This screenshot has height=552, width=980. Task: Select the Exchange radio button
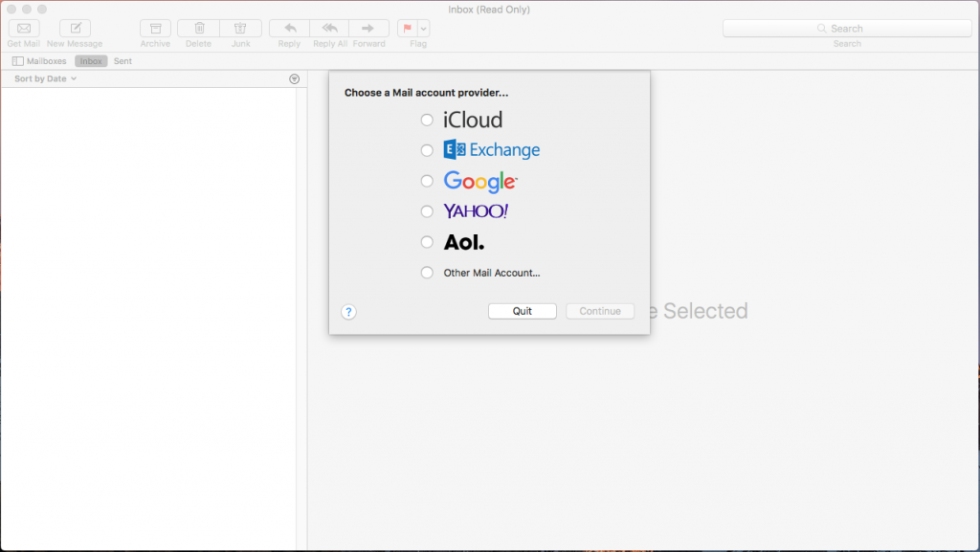[x=427, y=150]
